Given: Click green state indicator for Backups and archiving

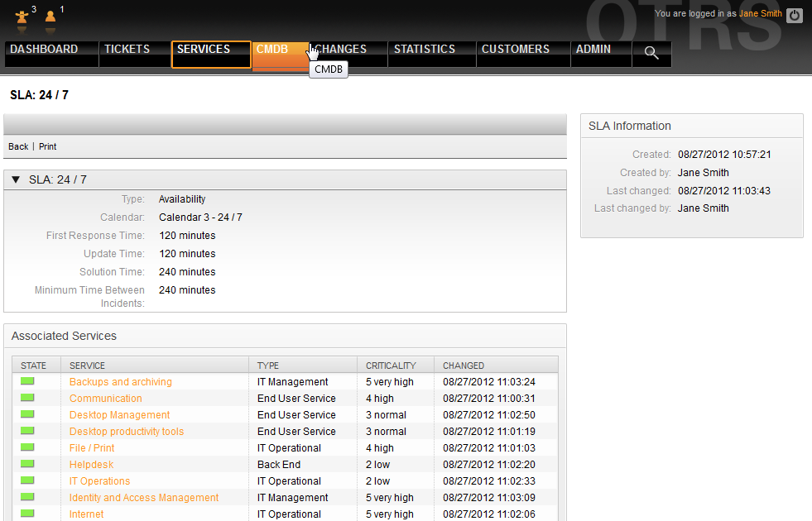Looking at the screenshot, I should (27, 381).
